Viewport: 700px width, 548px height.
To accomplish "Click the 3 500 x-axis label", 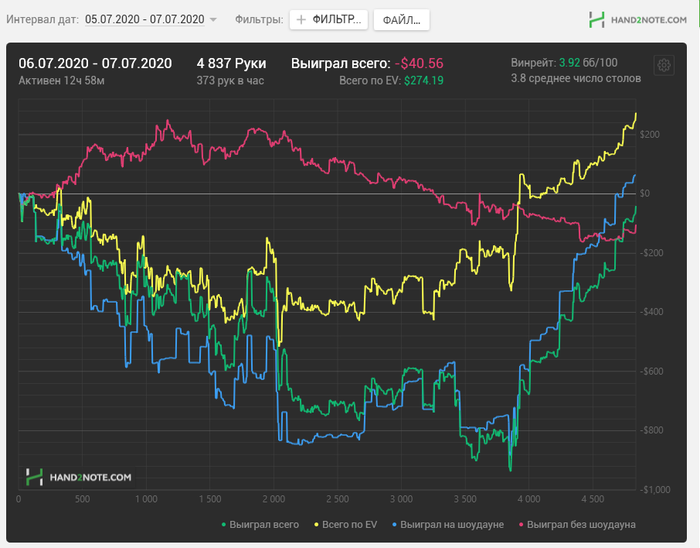I will tap(465, 499).
